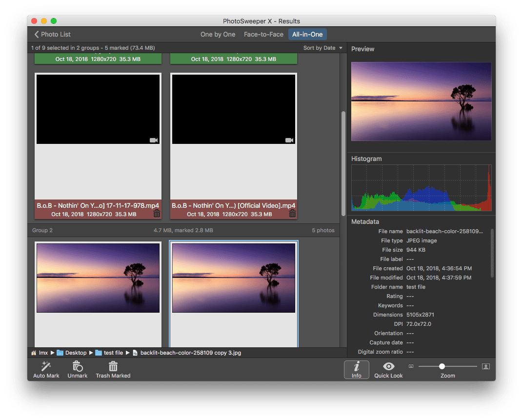Click the Group 2 header label
523x420 pixels.
42,230
